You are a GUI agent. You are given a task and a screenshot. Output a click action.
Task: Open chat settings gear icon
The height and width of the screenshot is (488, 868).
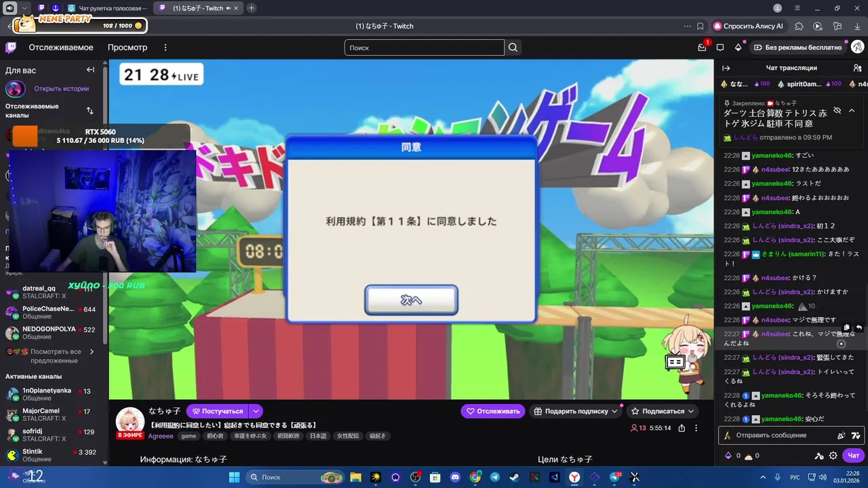833,455
